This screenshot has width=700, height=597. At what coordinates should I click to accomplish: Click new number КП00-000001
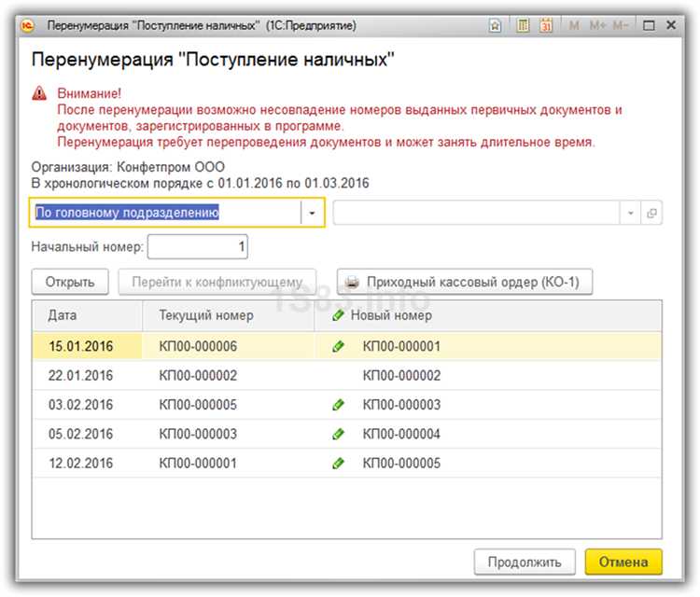click(401, 346)
